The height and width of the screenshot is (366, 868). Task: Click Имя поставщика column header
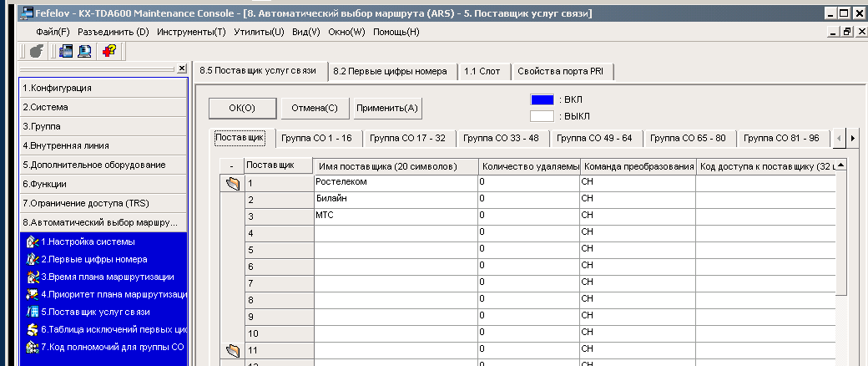(396, 167)
